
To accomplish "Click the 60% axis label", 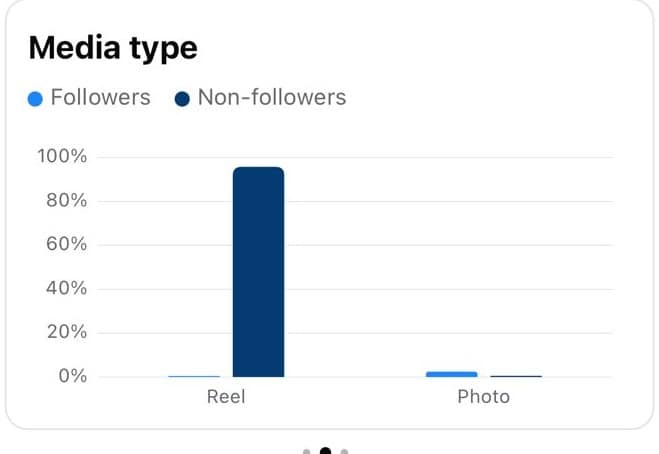I will (x=66, y=245).
